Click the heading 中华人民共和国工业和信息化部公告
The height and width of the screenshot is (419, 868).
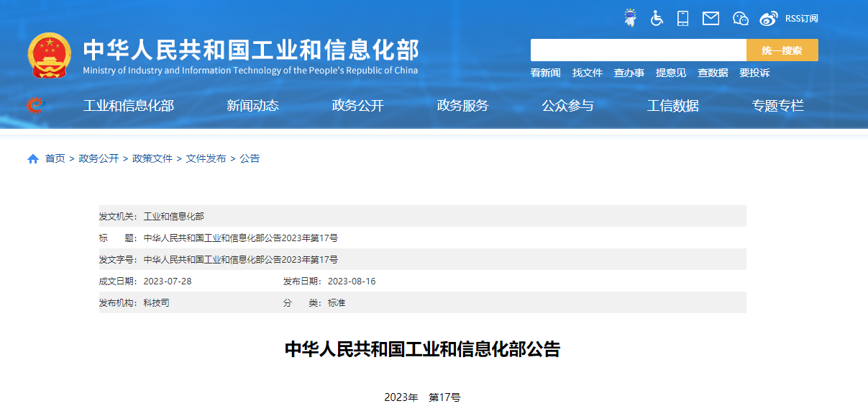(422, 349)
